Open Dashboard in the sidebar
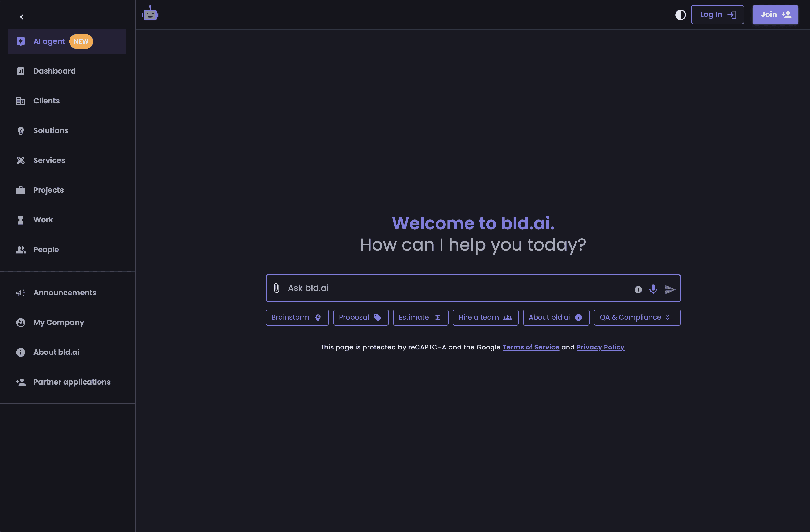Viewport: 810px width, 532px height. tap(67, 71)
